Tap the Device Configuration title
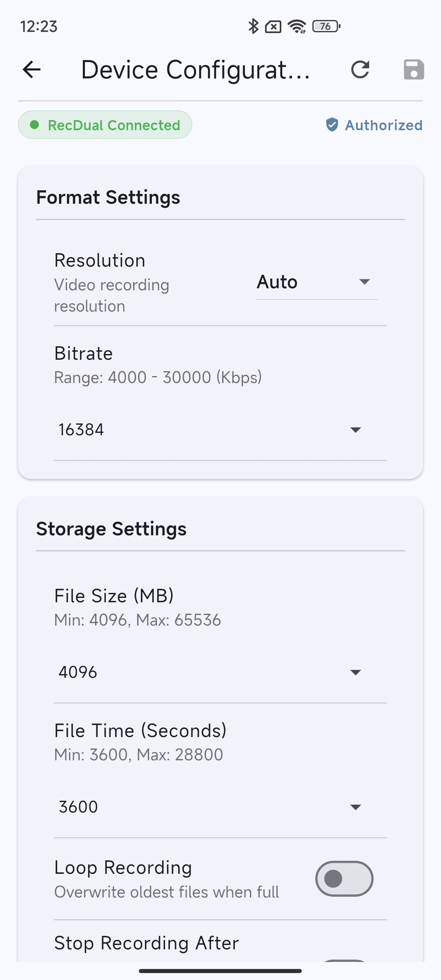Image resolution: width=441 pixels, height=980 pixels. pos(195,69)
